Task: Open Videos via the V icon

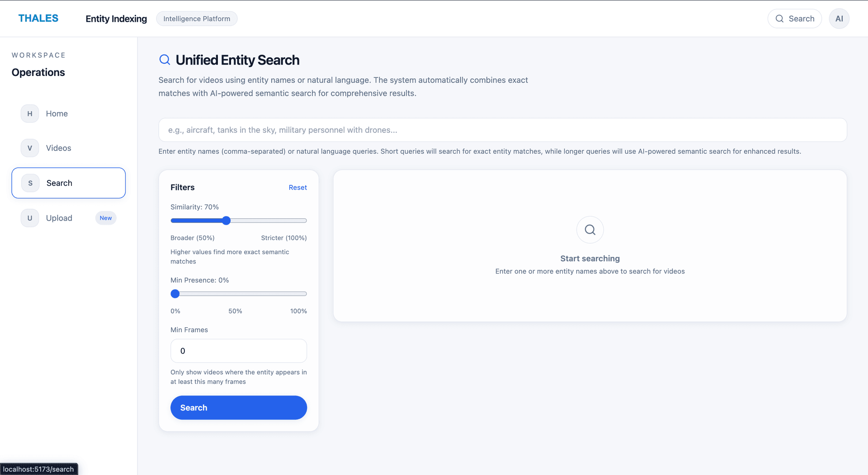Action: pyautogui.click(x=29, y=148)
